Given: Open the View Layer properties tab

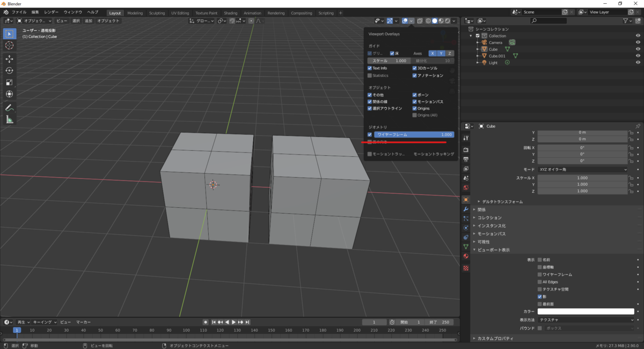Looking at the screenshot, I should click(x=466, y=169).
